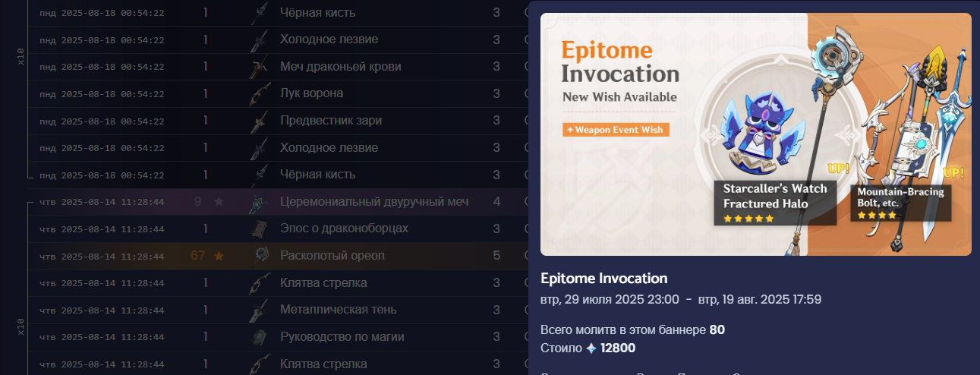Click the Лук ворона bow icon
980x375 pixels.
[260, 94]
